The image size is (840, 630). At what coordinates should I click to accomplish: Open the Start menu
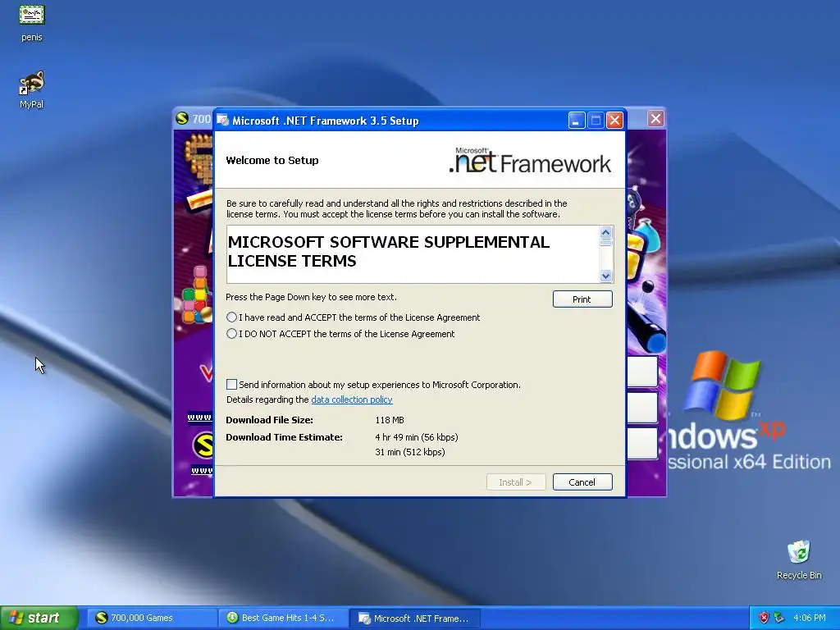pos(39,618)
